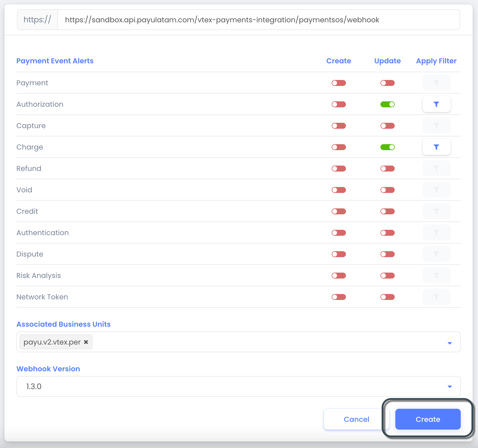Click the Update column header

pos(388,61)
